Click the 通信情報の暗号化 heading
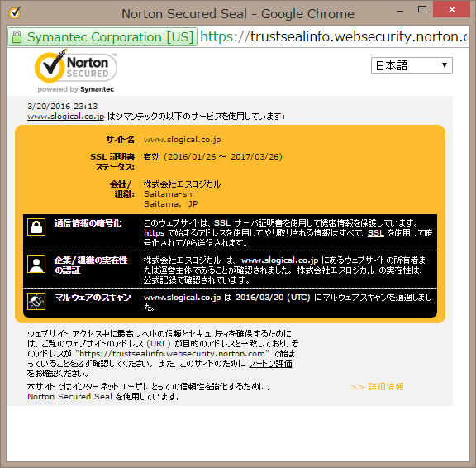Screen dimensions: 476x468 point(88,223)
